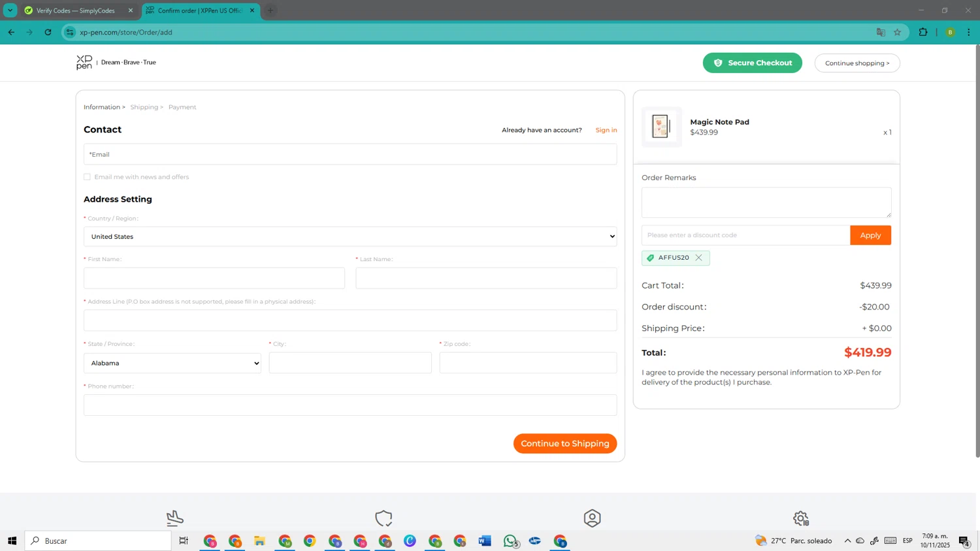The width and height of the screenshot is (980, 551).
Task: Click the OneDrive cloud tray icon
Action: tap(860, 541)
